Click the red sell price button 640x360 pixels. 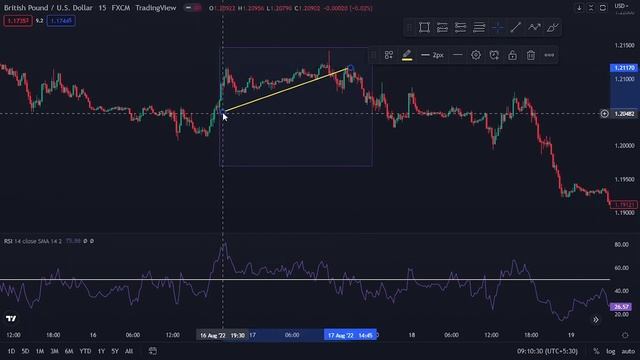pyautogui.click(x=18, y=20)
